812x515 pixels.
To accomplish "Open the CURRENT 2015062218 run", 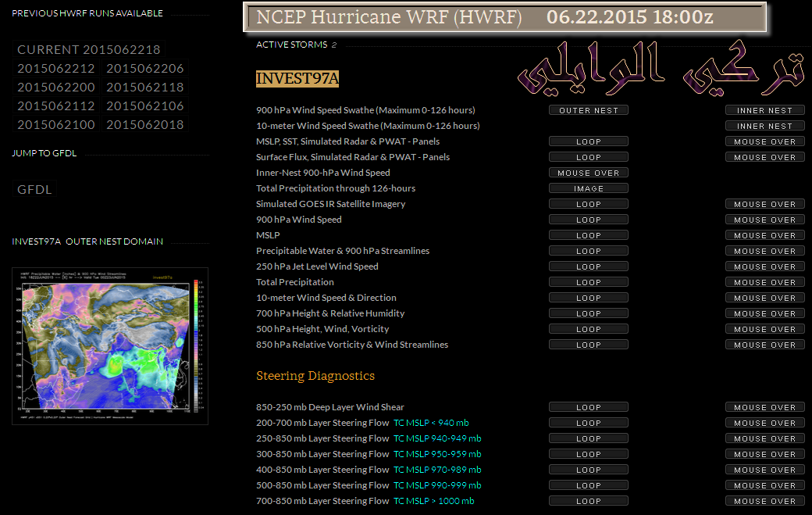I will click(x=88, y=50).
